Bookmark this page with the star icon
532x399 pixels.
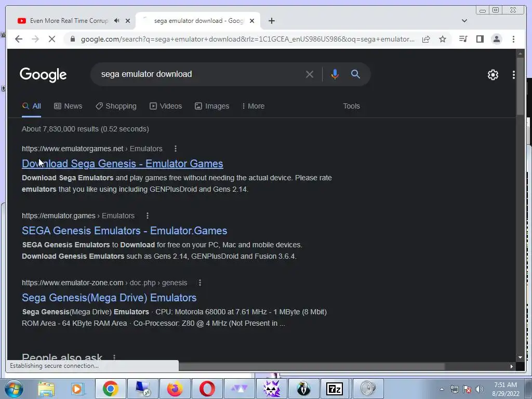[443, 39]
